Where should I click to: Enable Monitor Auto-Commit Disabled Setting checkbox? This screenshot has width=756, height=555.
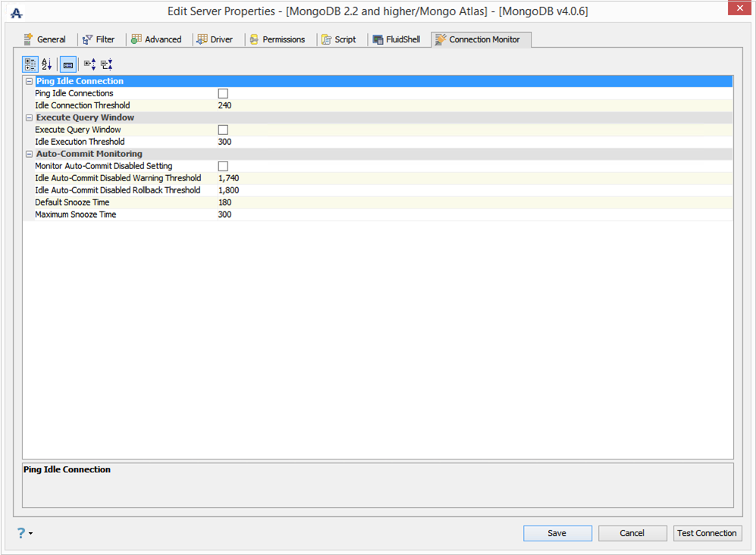(x=223, y=166)
